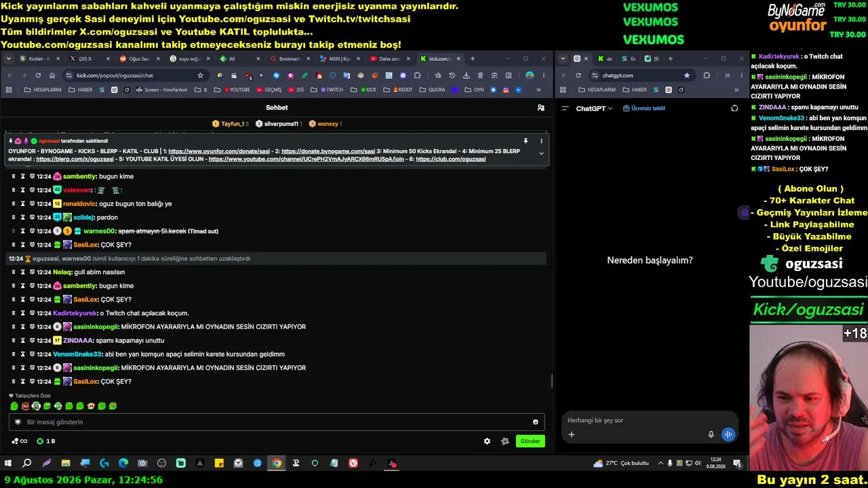Collapse the pinned message with the chevron

541,154
